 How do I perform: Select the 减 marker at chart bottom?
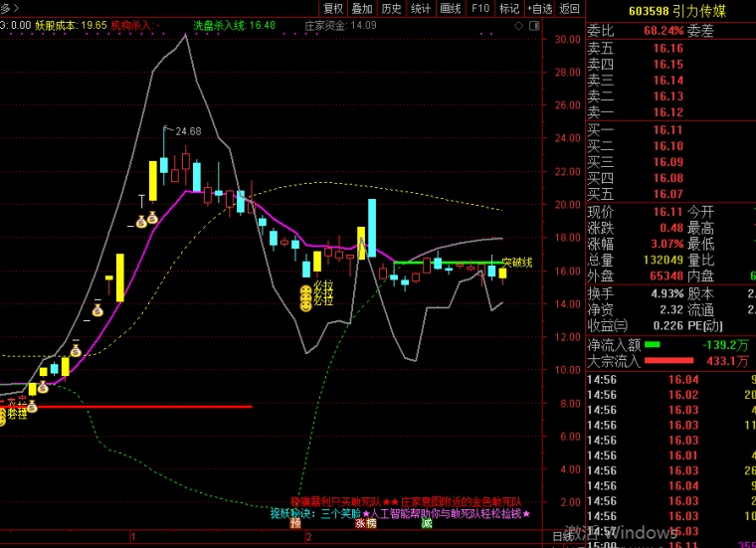[x=427, y=523]
